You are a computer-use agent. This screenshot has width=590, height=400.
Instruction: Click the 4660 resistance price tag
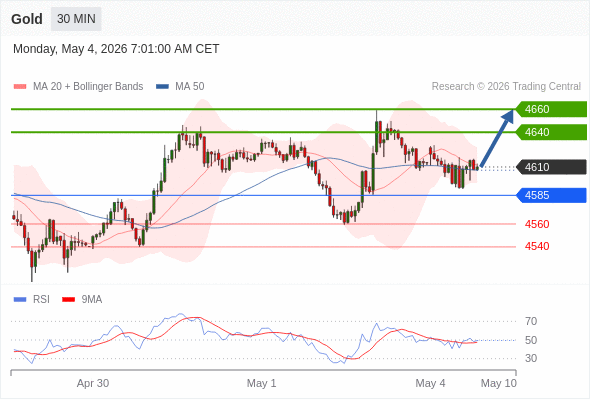click(x=551, y=109)
